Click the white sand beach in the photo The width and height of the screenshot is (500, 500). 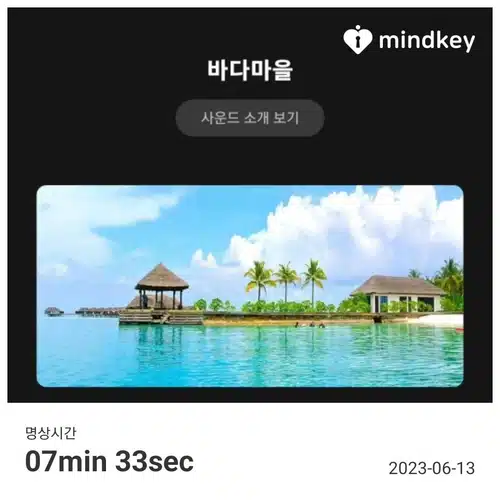[x=440, y=320]
